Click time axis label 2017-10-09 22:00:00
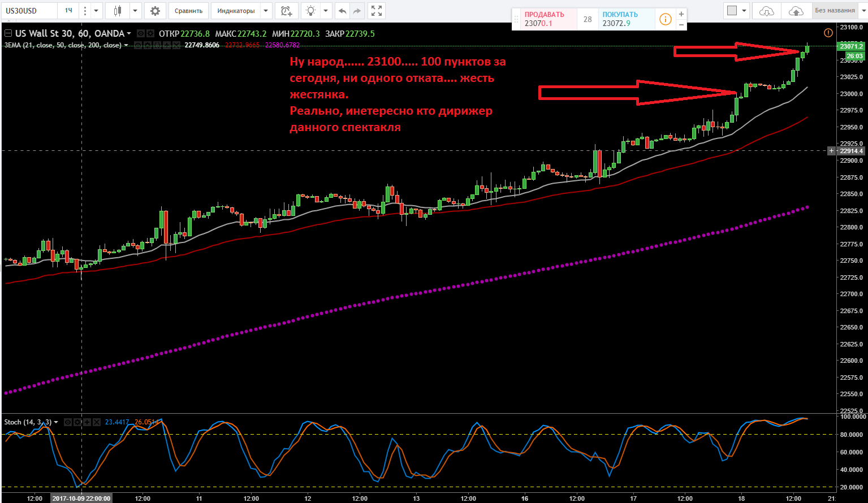This screenshot has height=503, width=868. coord(81,498)
